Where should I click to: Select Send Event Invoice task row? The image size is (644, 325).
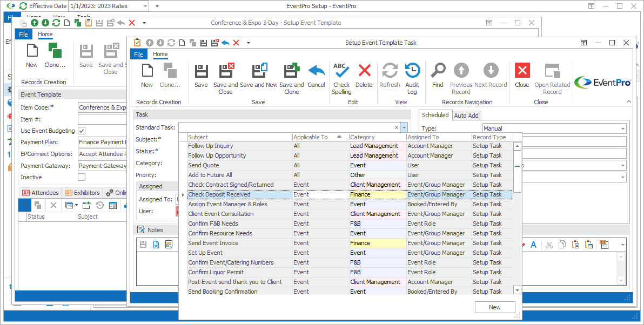[x=350, y=243]
